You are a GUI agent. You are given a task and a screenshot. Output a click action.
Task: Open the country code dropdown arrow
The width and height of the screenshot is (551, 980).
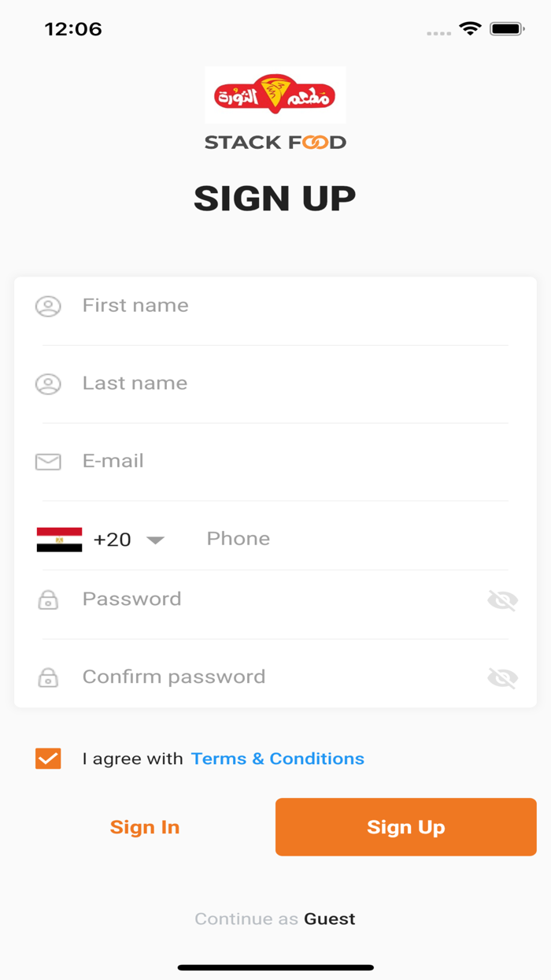tap(155, 540)
